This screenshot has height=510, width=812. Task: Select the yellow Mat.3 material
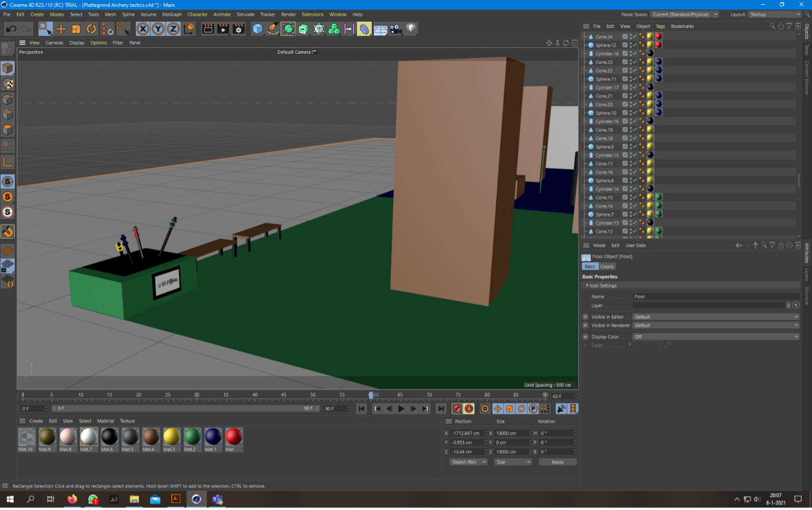point(171,437)
